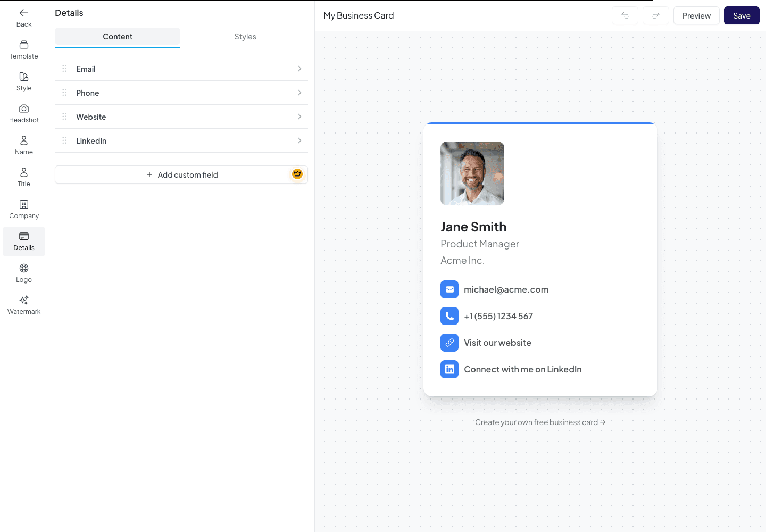The width and height of the screenshot is (766, 532).
Task: Open the Style sidebar section
Action: click(24, 82)
